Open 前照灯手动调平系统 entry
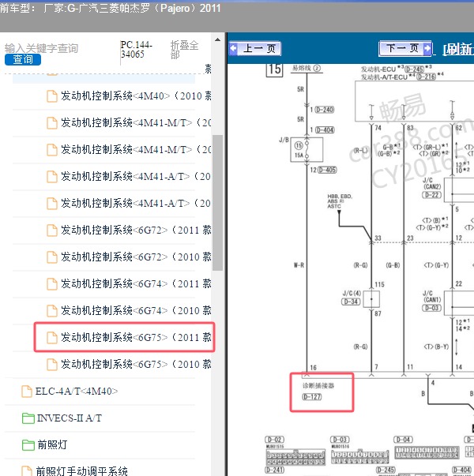 [x=81, y=471]
